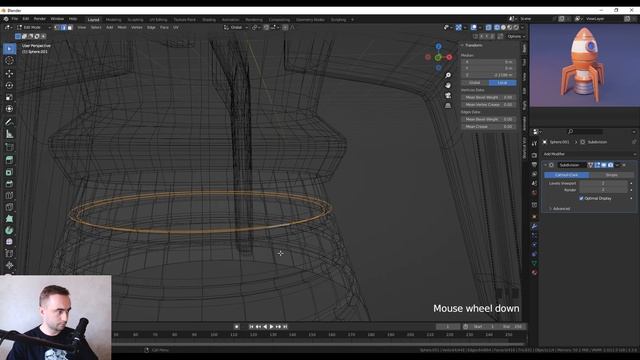Image resolution: width=640 pixels, height=360 pixels.
Task: Switch to wireframe viewport shading
Action: click(497, 27)
